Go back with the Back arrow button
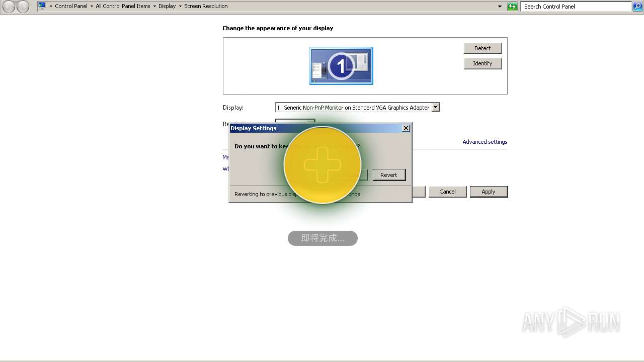This screenshot has height=362, width=644. pos(9,7)
